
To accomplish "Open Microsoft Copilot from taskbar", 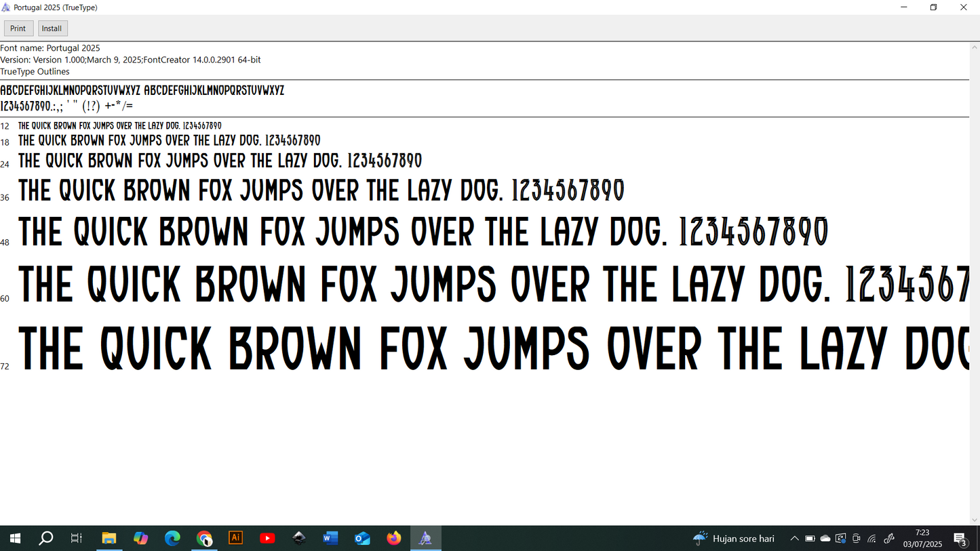I will tap(141, 539).
